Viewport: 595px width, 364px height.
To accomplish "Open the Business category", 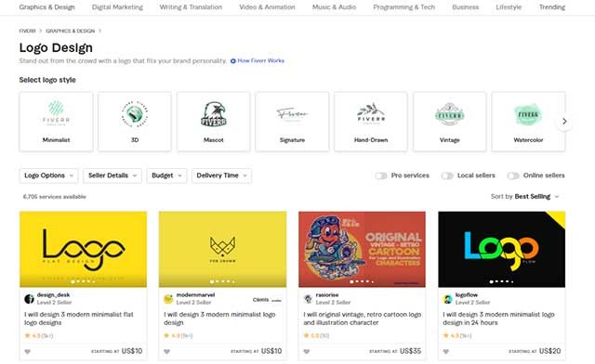I will click(465, 6).
